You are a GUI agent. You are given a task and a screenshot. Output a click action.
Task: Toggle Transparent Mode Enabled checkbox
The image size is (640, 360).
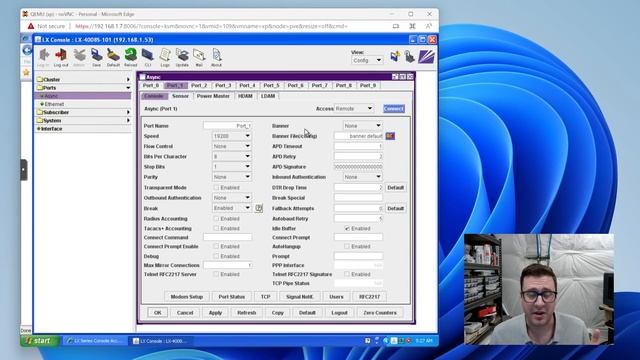tap(216, 187)
